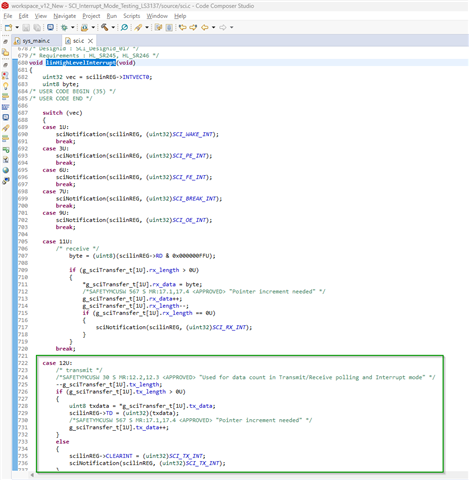Click the magnifier Search toolbar icon
469x480 pixels.
(x=124, y=27)
